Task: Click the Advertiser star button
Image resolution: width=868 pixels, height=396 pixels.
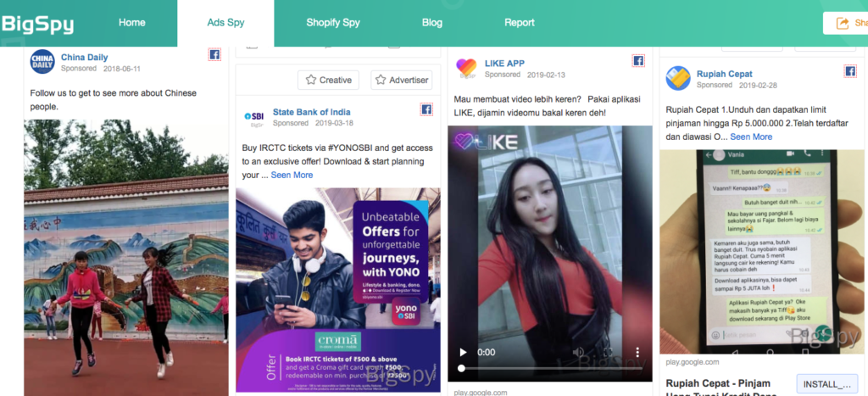Action: 401,80
